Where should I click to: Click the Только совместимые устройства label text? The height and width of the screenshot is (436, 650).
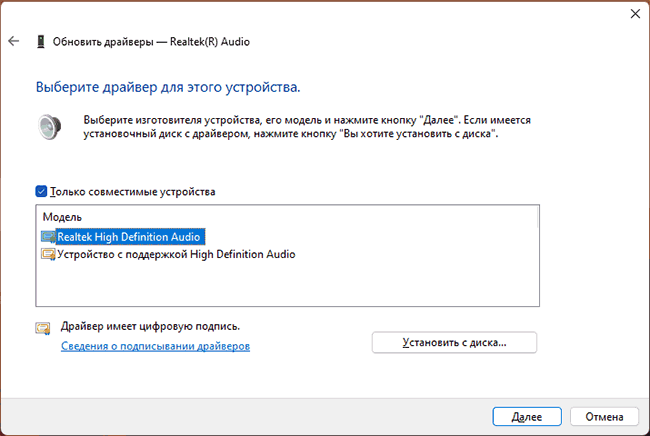click(x=133, y=192)
